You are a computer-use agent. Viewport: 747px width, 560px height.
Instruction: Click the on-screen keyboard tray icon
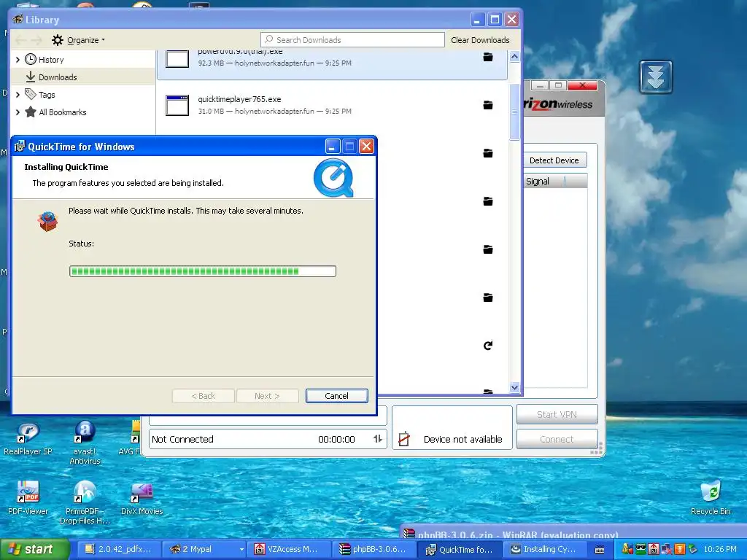(x=600, y=550)
